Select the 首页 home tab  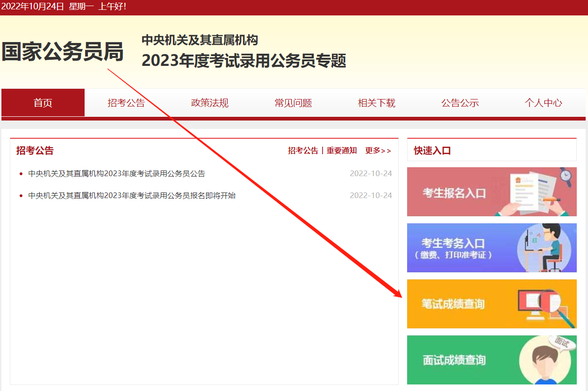tap(43, 103)
